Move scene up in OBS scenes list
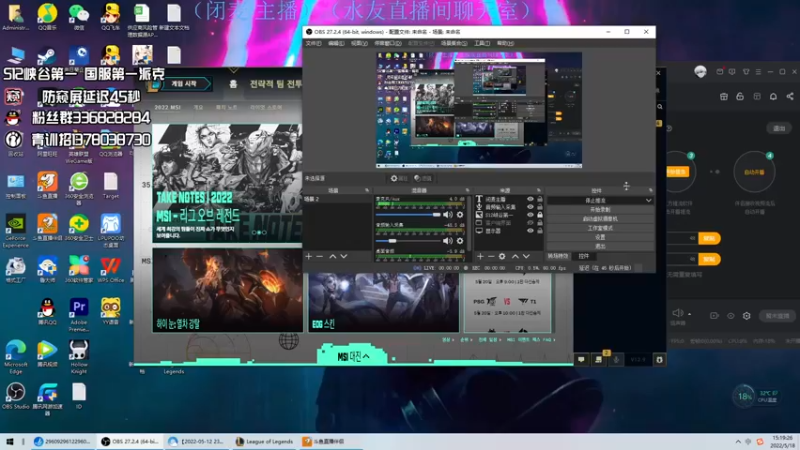Viewport: 800px width, 450px height. [333, 256]
